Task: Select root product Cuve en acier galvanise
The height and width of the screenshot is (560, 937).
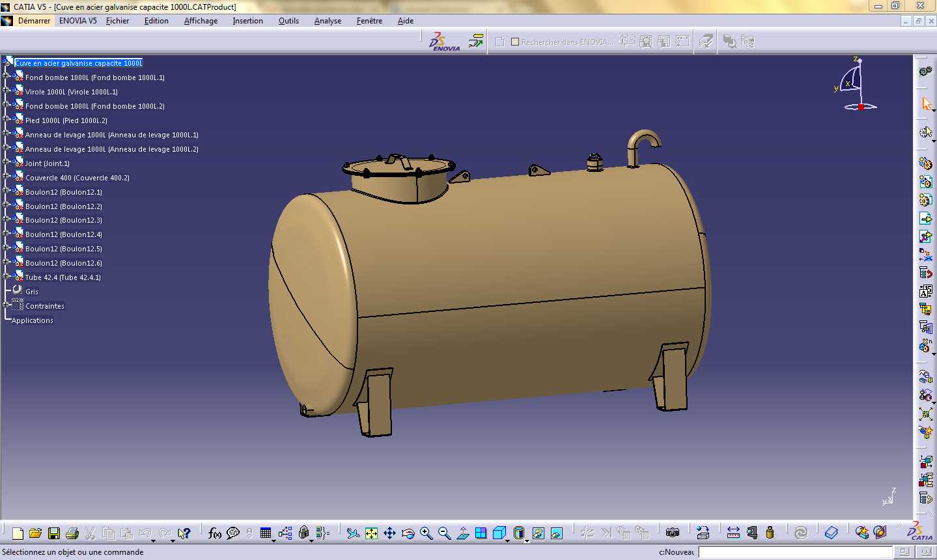Action: (79, 63)
